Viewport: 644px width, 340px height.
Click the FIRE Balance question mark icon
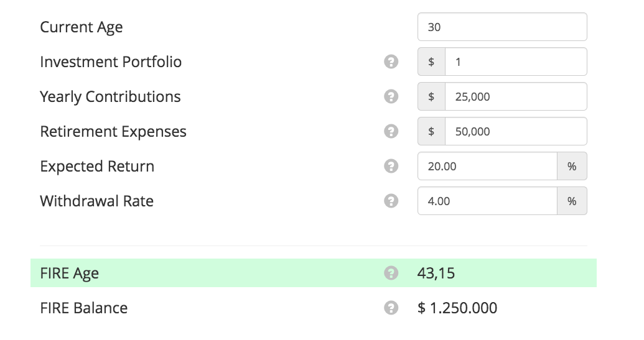point(391,308)
